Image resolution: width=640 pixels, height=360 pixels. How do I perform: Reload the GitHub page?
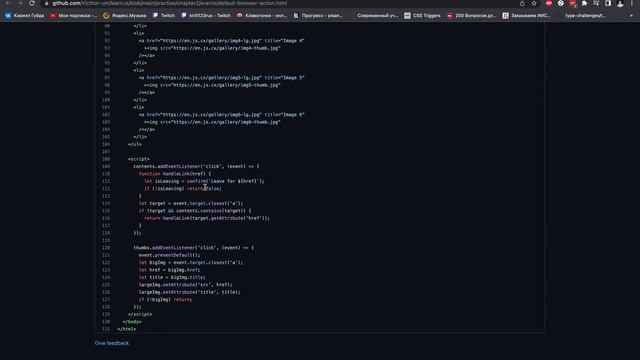[x=32, y=3]
